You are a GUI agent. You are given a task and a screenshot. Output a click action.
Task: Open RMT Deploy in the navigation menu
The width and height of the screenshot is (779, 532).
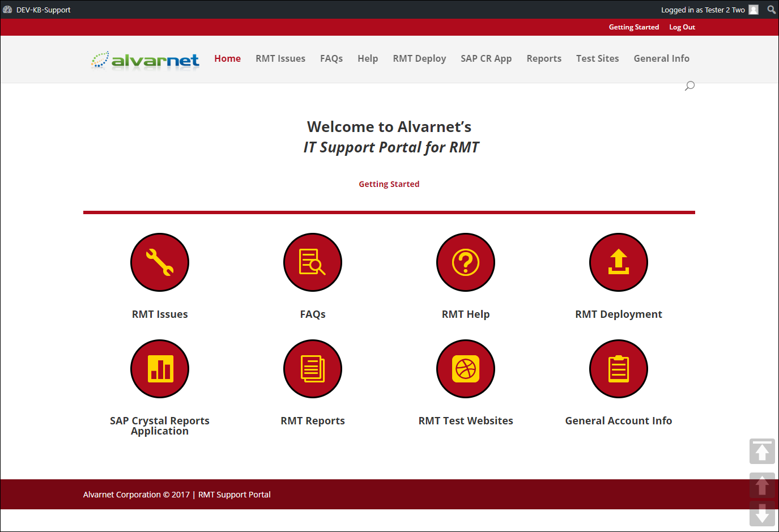coord(420,58)
